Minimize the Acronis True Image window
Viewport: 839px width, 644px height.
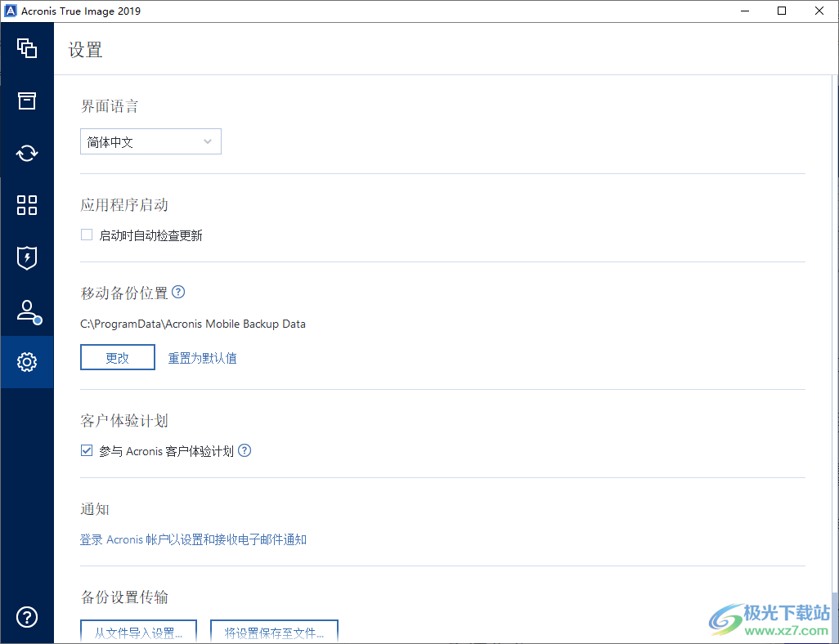(x=744, y=11)
